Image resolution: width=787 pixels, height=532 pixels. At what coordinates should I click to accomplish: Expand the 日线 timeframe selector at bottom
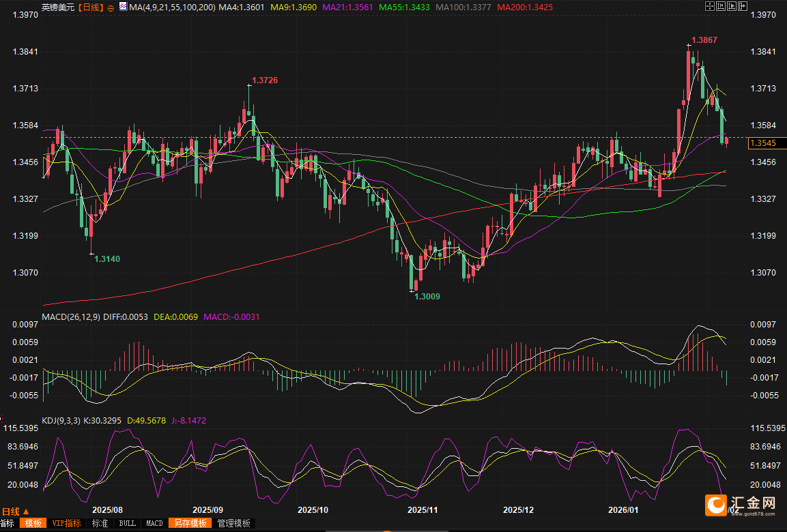click(x=15, y=512)
